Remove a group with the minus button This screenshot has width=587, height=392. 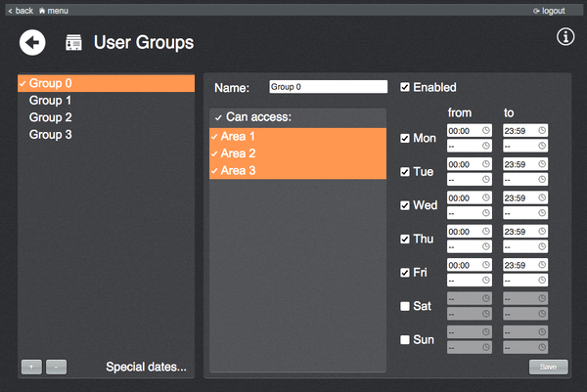(56, 367)
